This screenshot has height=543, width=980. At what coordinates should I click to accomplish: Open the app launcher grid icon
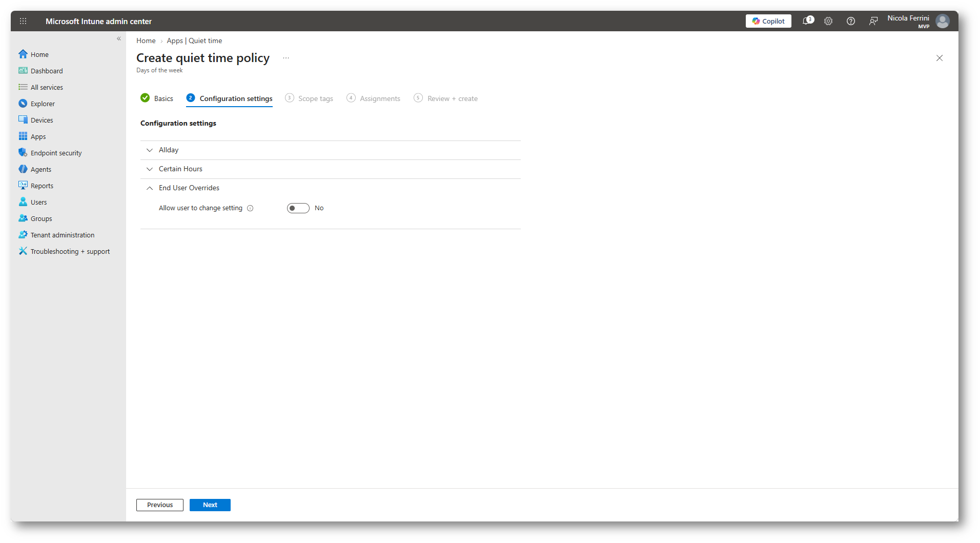[23, 21]
